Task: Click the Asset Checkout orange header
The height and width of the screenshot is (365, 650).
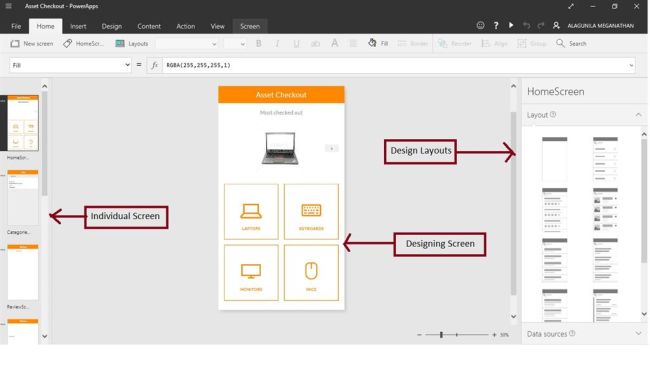Action: (281, 95)
